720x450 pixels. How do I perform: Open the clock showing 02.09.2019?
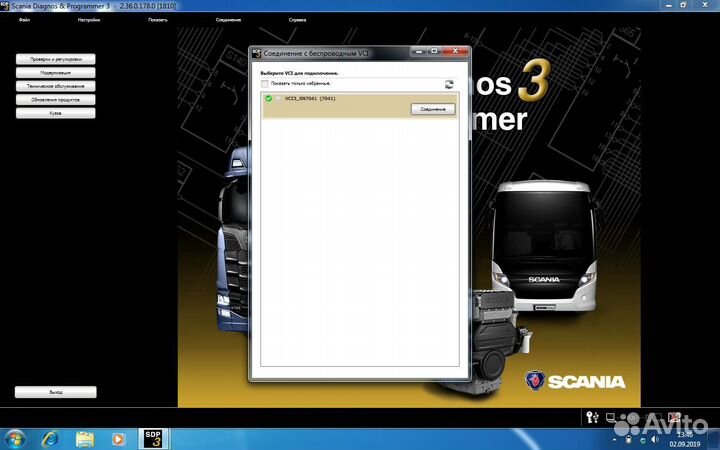(x=685, y=439)
